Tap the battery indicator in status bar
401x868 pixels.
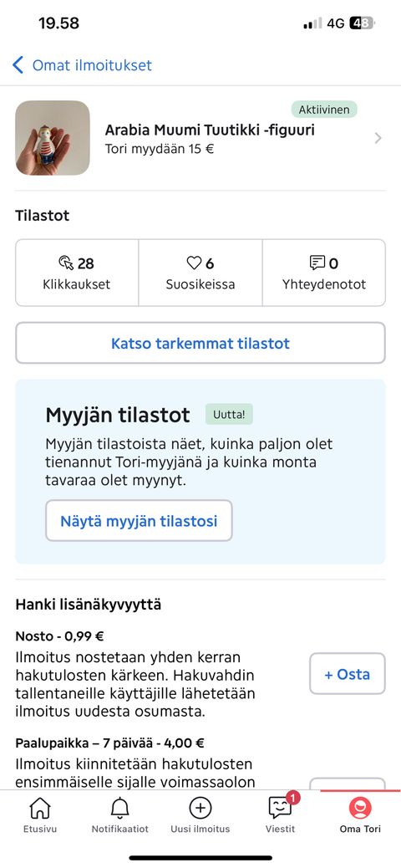coord(363,23)
